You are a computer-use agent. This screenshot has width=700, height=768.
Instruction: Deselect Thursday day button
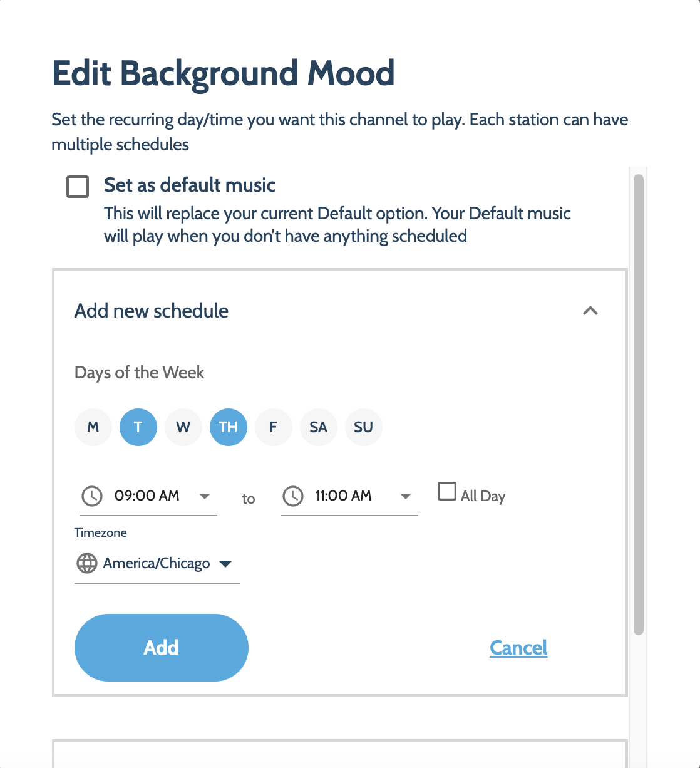click(229, 427)
